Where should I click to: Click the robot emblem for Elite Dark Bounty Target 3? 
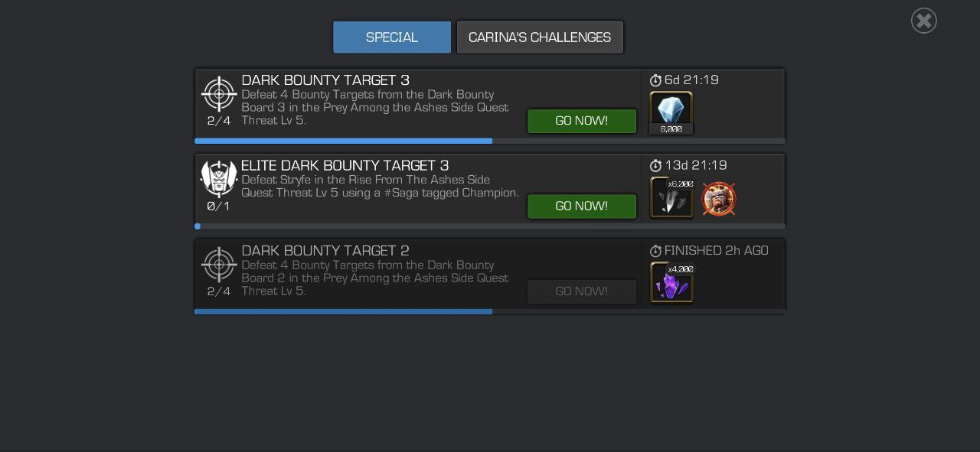(219, 179)
